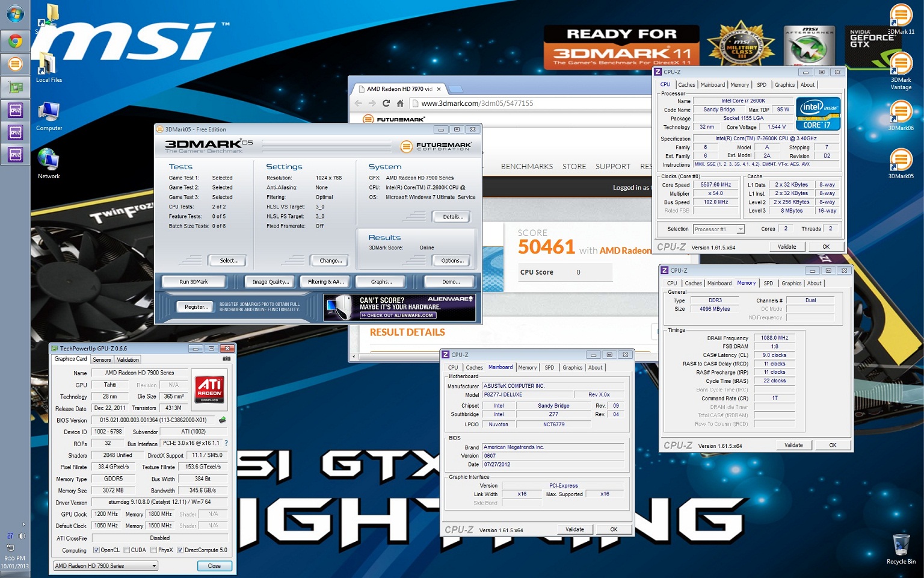Screen dimensions: 924x578
Task: Toggle OpenCL checkbox in GPU-Z
Action: click(x=96, y=550)
